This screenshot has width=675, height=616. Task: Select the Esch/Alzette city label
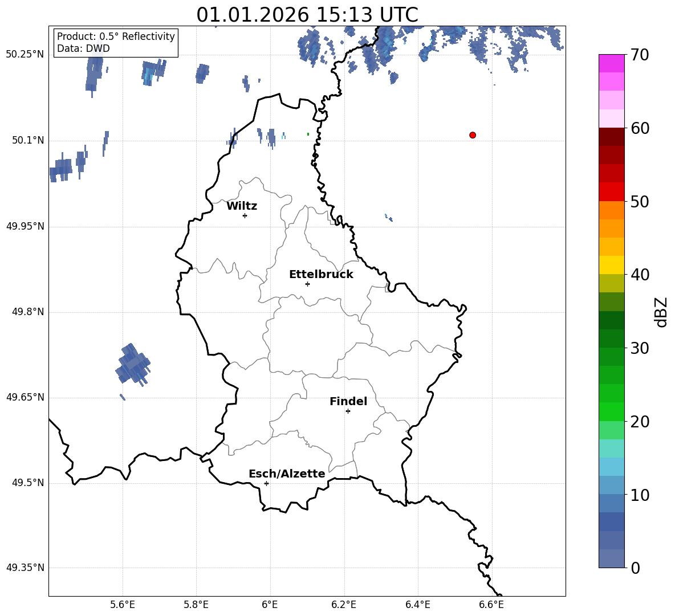pos(287,474)
